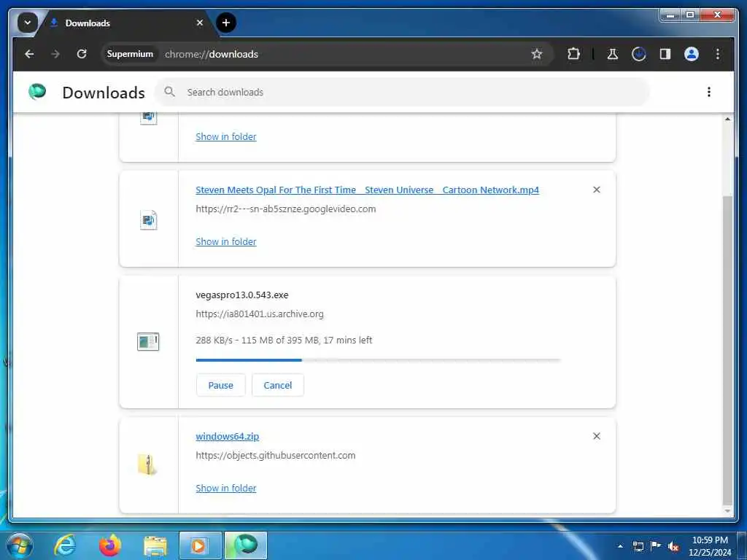
Task: Click the windows64.zip folder icon
Action: click(x=147, y=464)
